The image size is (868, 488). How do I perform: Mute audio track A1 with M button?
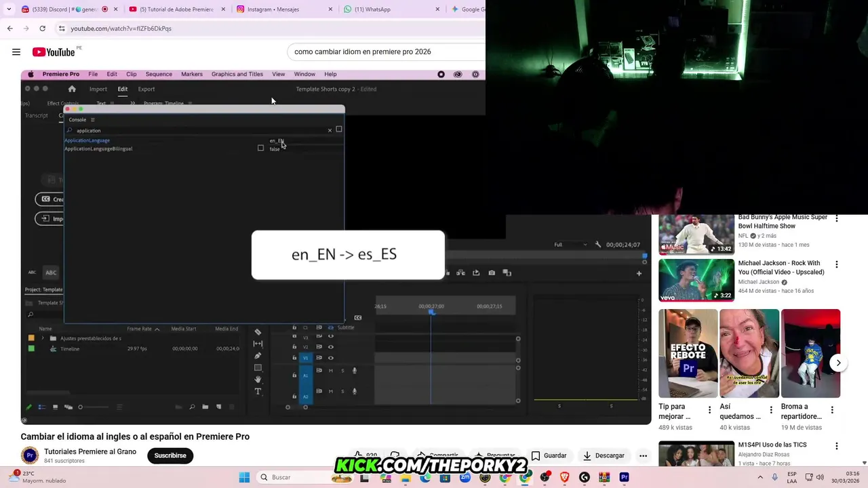[x=331, y=370]
